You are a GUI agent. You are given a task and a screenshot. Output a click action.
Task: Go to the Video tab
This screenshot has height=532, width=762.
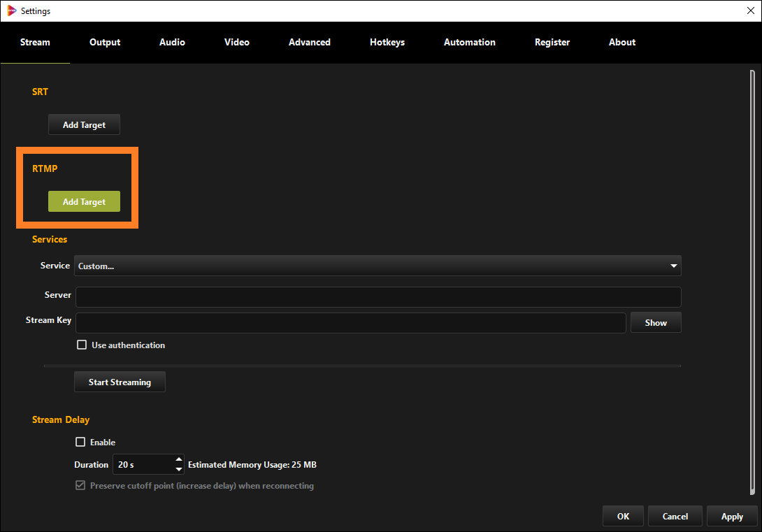pyautogui.click(x=237, y=42)
